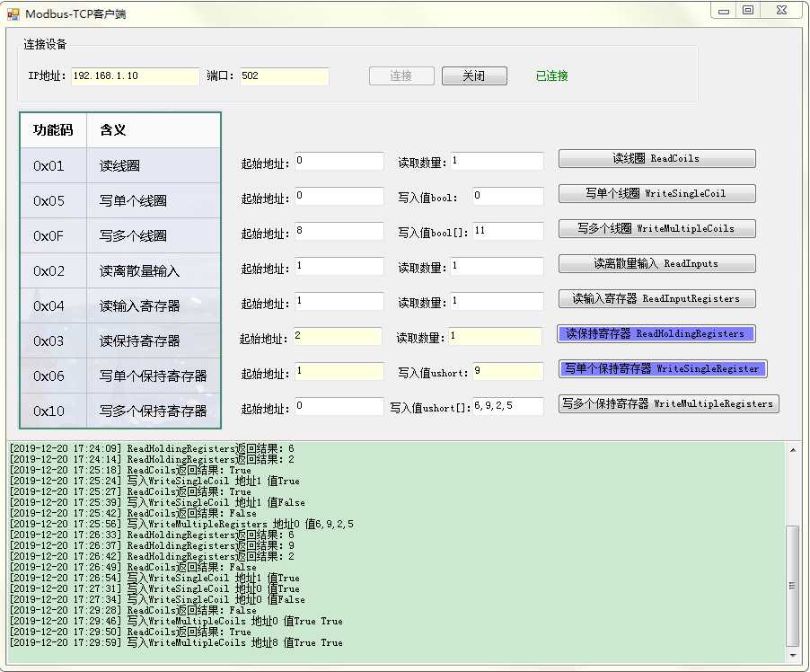
Task: Focus ReadHoldingRegisters 读取数量 input field
Action: point(495,336)
